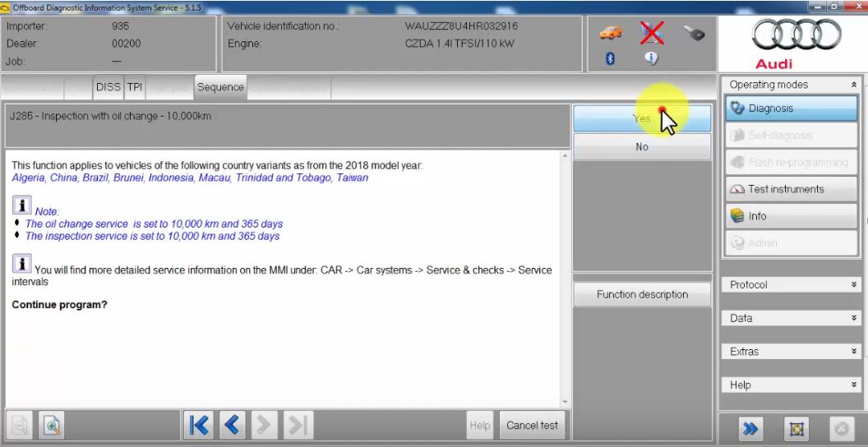This screenshot has height=447, width=868.
Task: Open the TPI tab
Action: [135, 87]
